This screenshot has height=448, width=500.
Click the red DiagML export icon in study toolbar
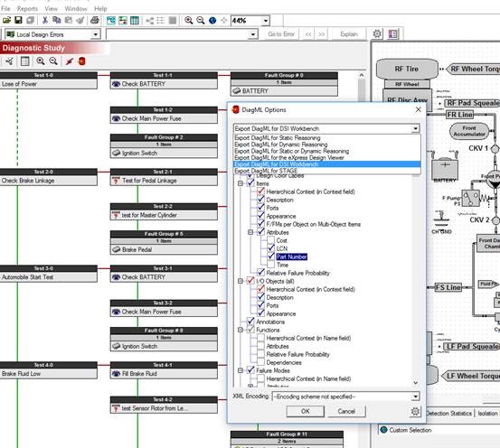[81, 61]
